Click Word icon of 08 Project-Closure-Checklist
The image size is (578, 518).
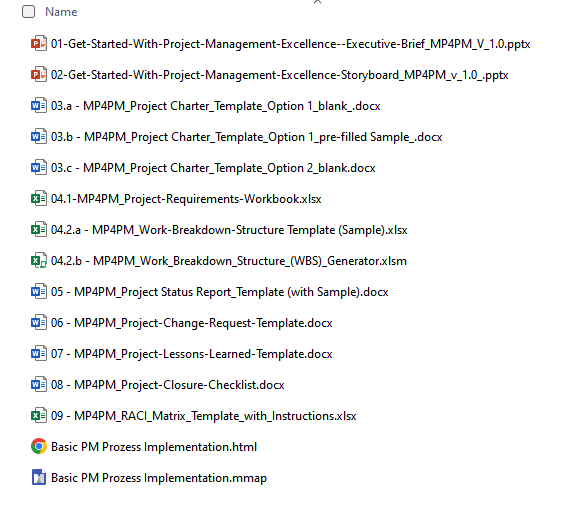(x=39, y=384)
